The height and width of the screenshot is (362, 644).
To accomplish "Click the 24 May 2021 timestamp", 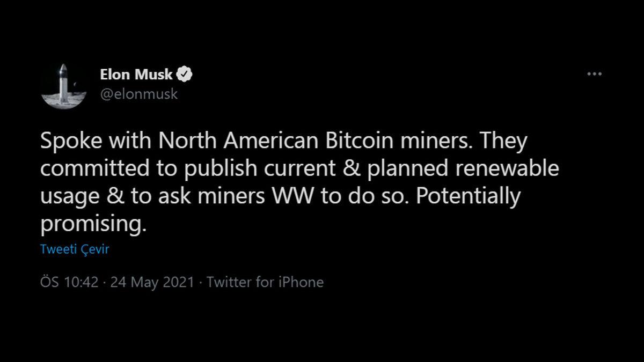I will (153, 282).
